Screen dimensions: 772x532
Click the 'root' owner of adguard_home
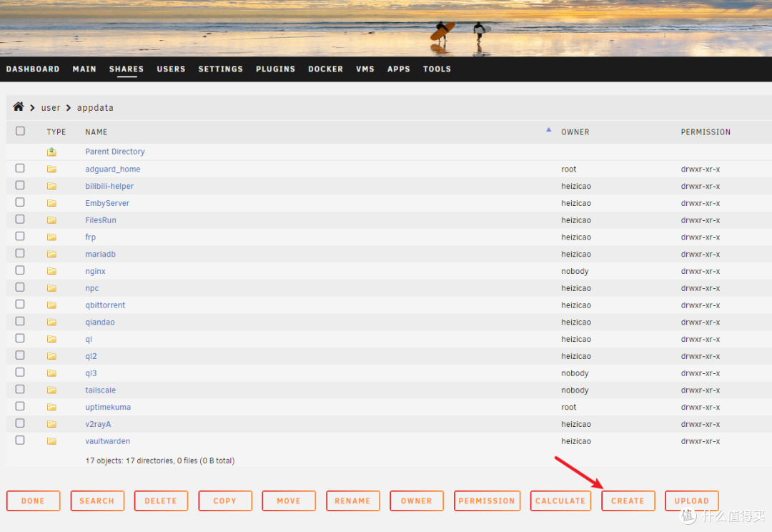(x=569, y=169)
